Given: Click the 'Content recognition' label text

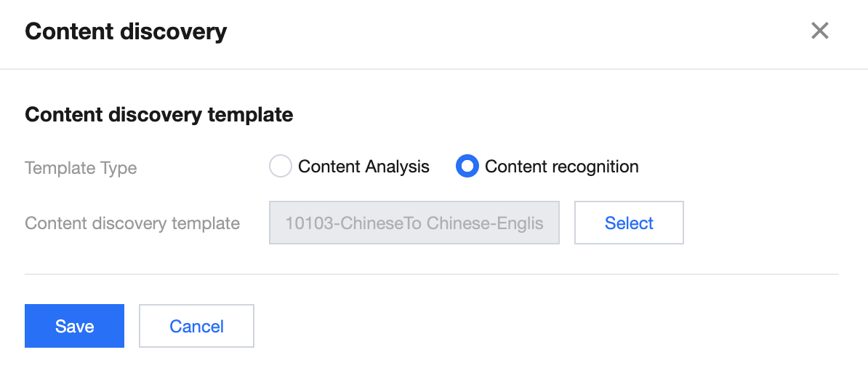Looking at the screenshot, I should 561,167.
